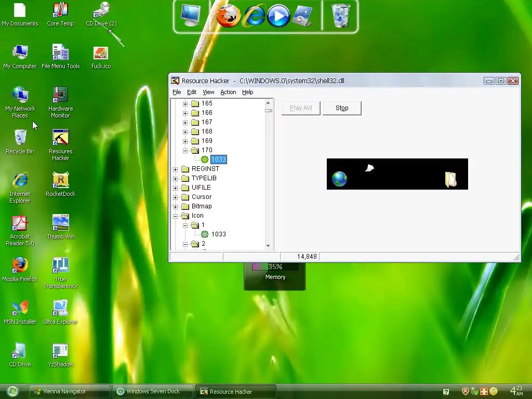Launch Thumb Win desktop shortcut

point(60,228)
